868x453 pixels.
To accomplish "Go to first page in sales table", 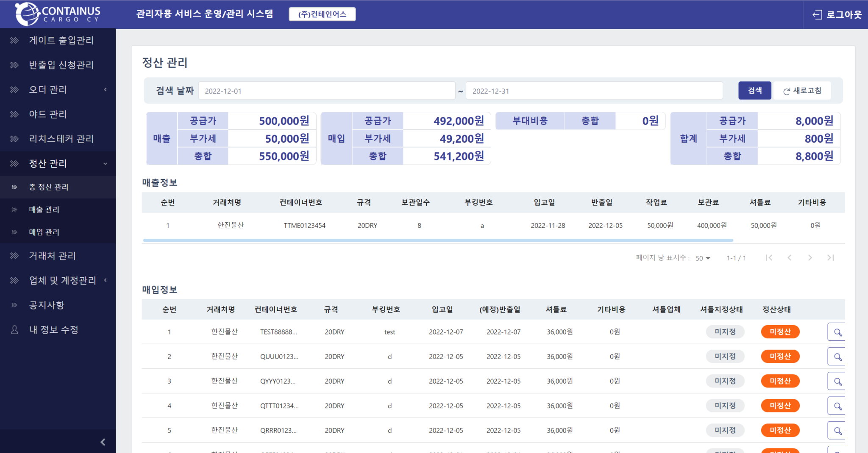I will (769, 258).
